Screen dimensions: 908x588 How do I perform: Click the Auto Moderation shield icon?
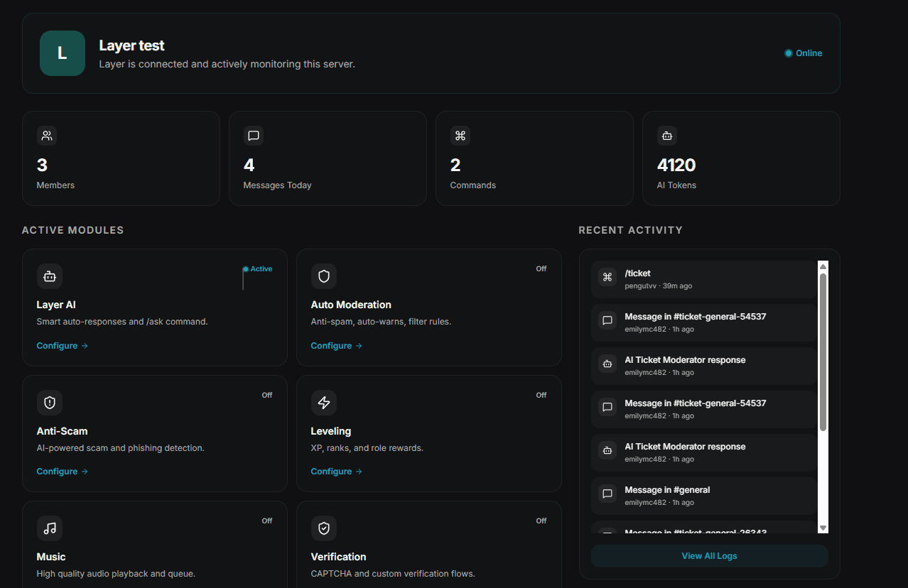324,276
